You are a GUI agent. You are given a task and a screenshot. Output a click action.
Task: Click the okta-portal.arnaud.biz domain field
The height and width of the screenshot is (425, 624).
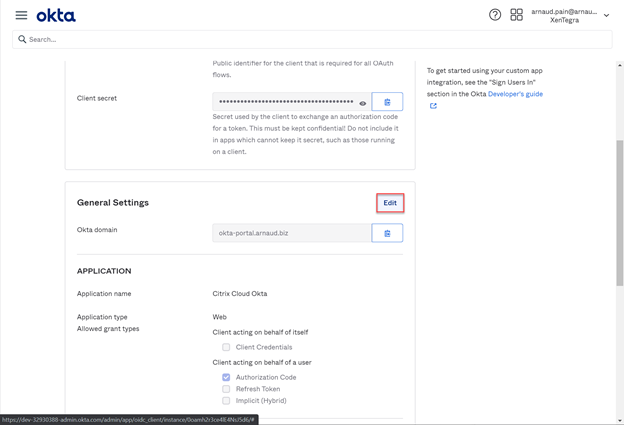(291, 233)
